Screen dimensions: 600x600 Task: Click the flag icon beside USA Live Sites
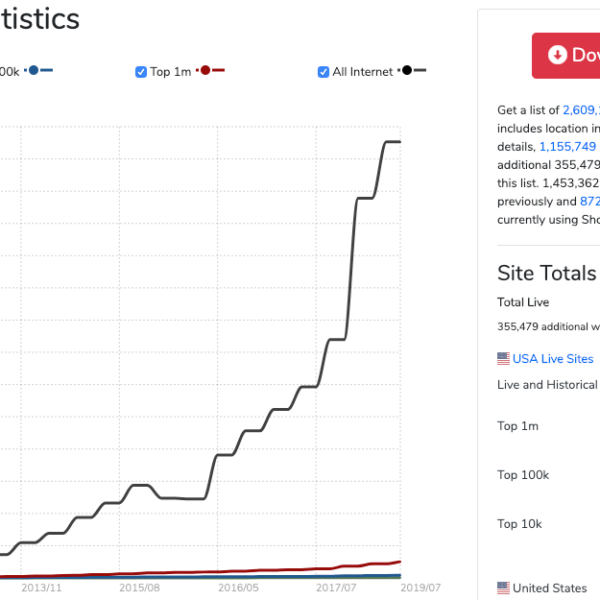click(x=504, y=359)
